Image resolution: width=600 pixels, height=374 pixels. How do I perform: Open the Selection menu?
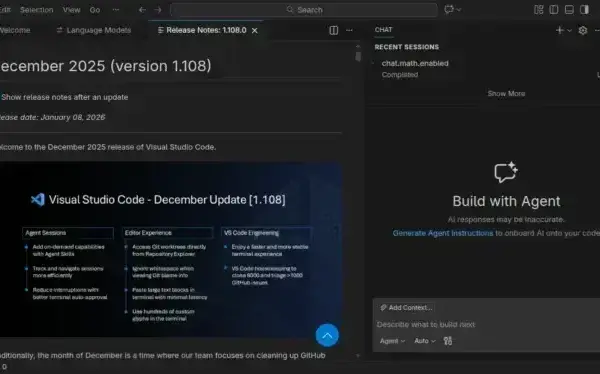tap(36, 10)
